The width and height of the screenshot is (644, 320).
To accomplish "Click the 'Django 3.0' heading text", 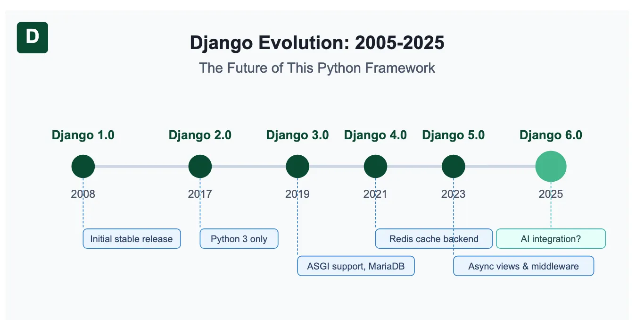I will [x=297, y=135].
